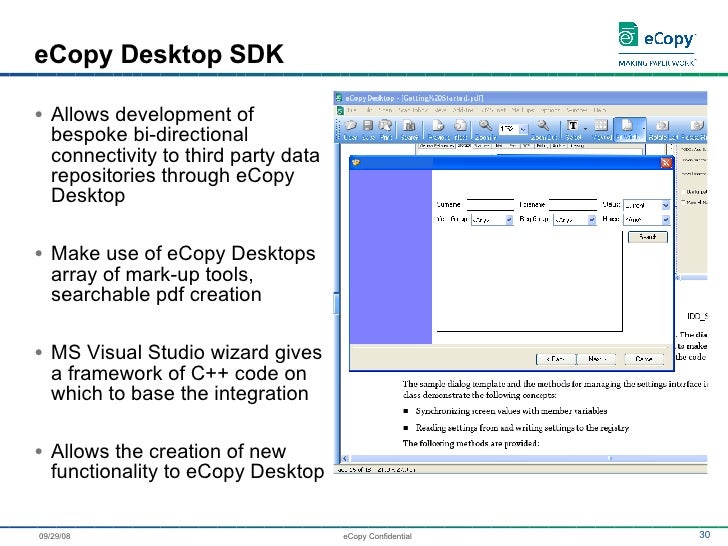Click the date '09/29/08' in footer
This screenshot has width=728, height=546.
pos(54,536)
